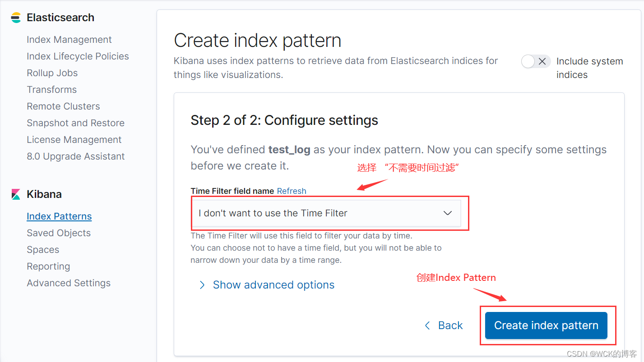Toggle Include system indices switch
The height and width of the screenshot is (362, 644).
535,61
